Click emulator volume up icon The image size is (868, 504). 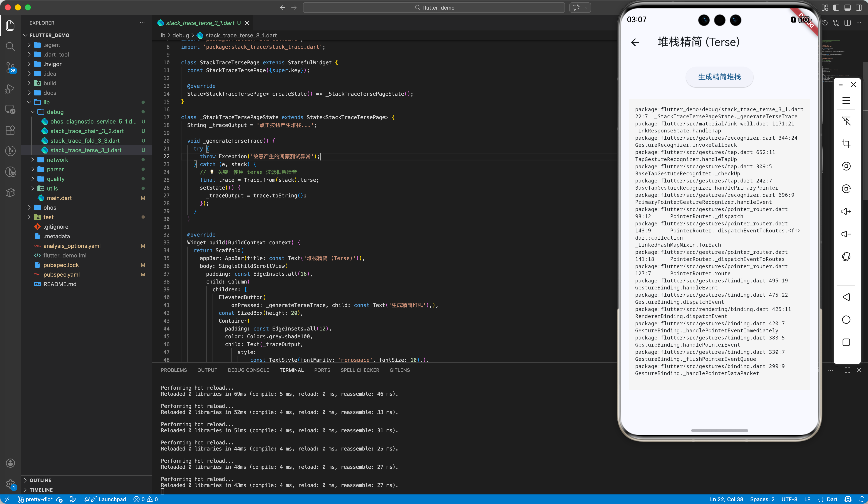(846, 211)
